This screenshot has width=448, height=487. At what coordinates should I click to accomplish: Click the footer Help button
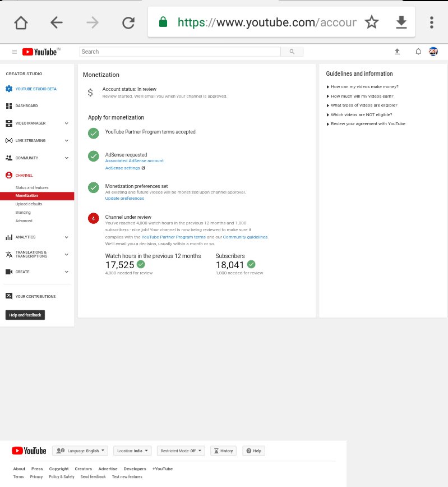253,451
